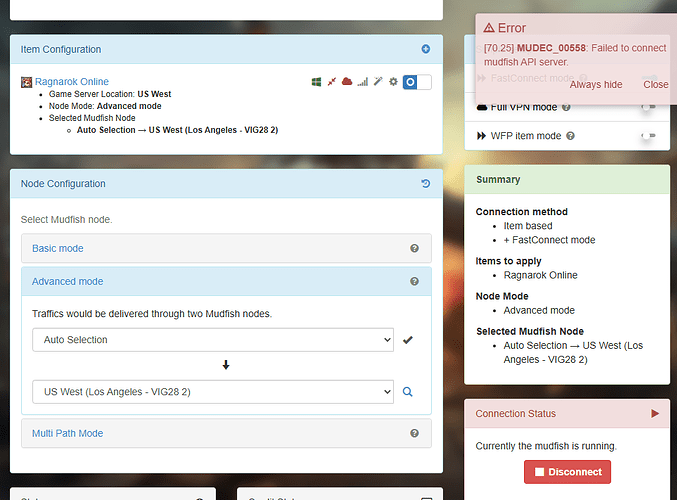The height and width of the screenshot is (500, 677).
Task: Click the help icon next to Multi Path Mode
Action: point(414,433)
